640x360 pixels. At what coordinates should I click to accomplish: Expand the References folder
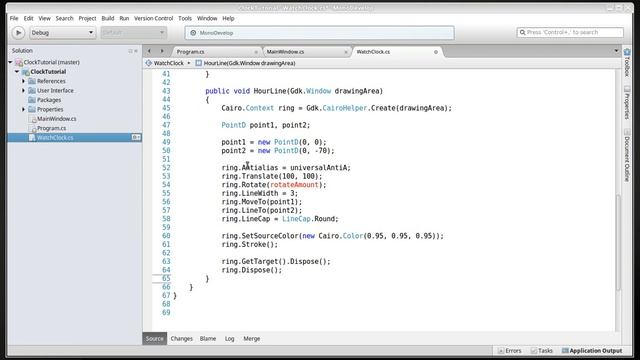pos(23,81)
